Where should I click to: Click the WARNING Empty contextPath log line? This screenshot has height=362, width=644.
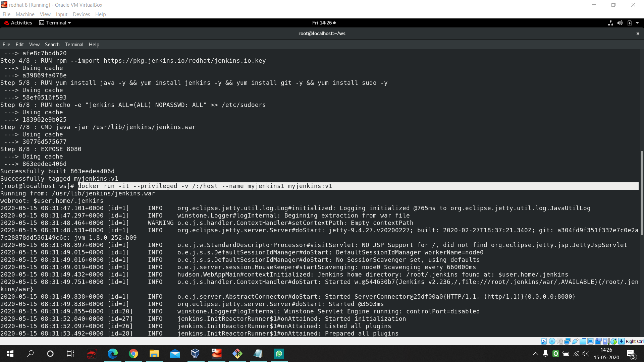point(207,223)
